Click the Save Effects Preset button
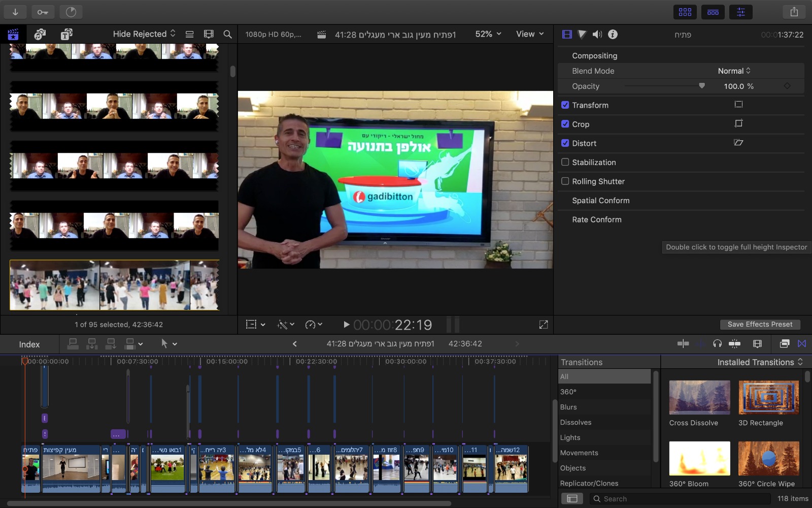 [760, 324]
